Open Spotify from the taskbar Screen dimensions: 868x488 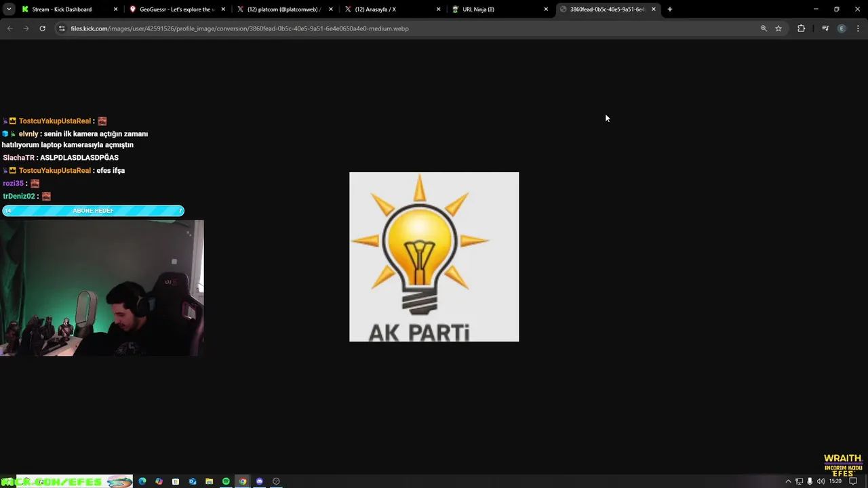click(x=226, y=481)
